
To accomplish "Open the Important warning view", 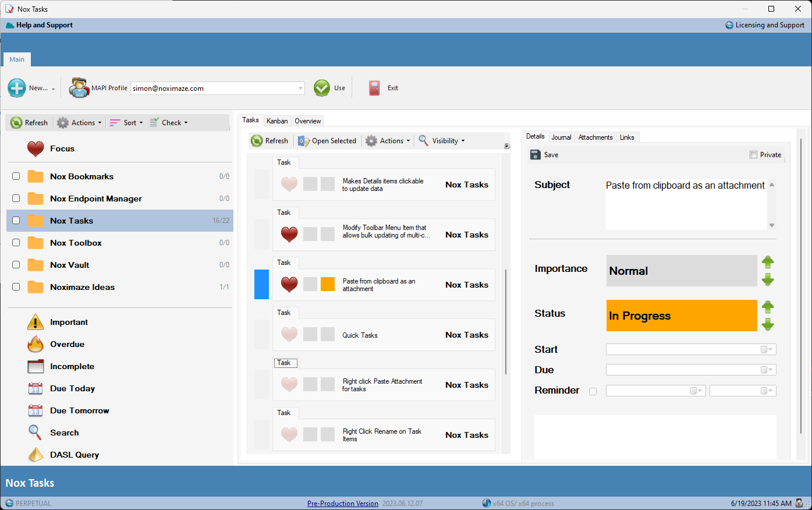I will [36, 322].
